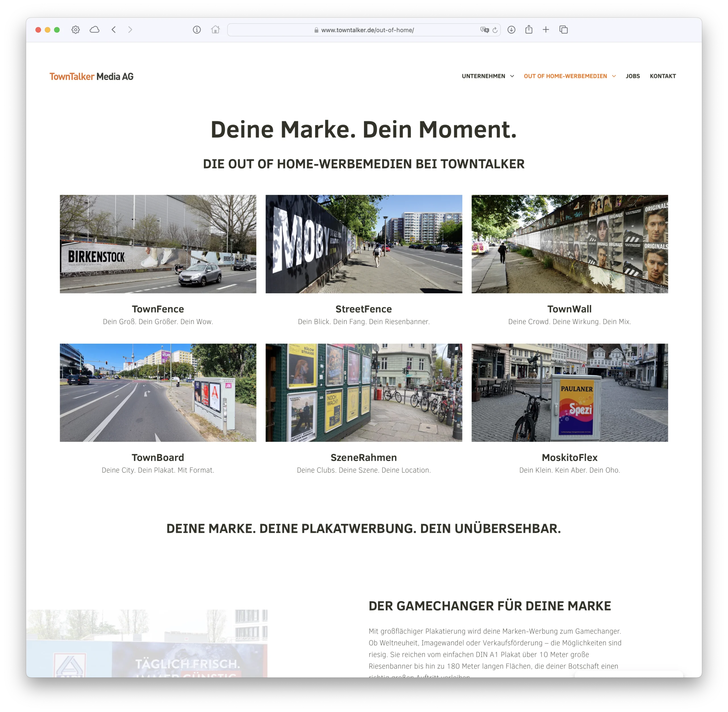Open the TownTalker Media AG logo link
The height and width of the screenshot is (712, 728).
pos(92,76)
